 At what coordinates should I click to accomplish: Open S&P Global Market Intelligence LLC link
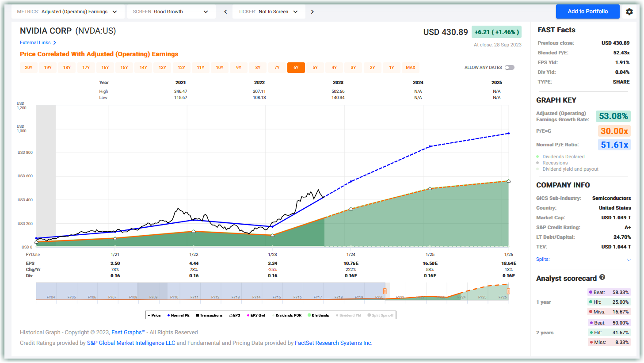[131, 343]
